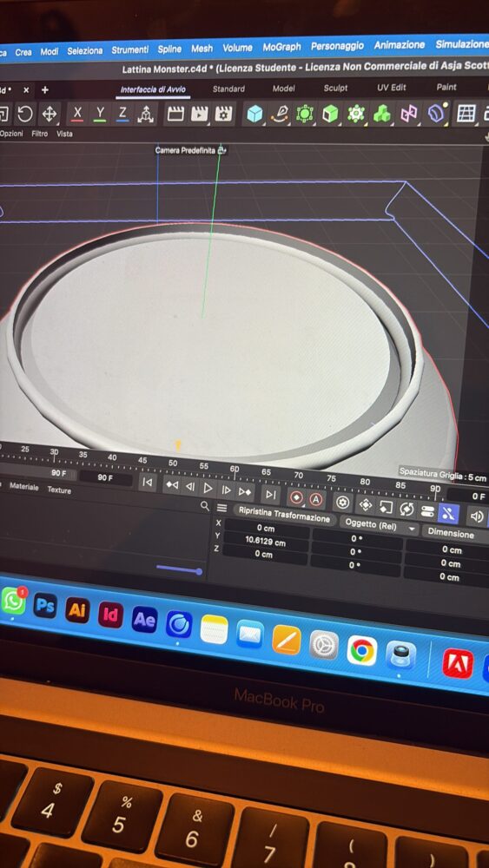Add a Cube primitive object
489x868 pixels.
click(x=254, y=114)
